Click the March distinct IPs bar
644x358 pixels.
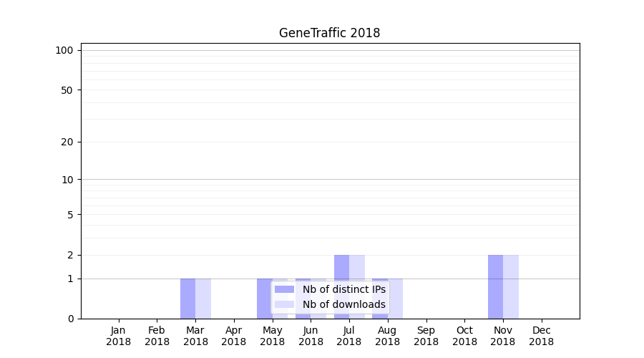[x=187, y=299]
